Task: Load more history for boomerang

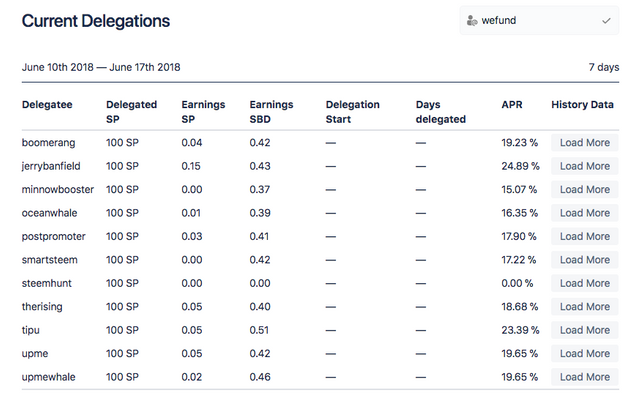Action: click(x=584, y=142)
